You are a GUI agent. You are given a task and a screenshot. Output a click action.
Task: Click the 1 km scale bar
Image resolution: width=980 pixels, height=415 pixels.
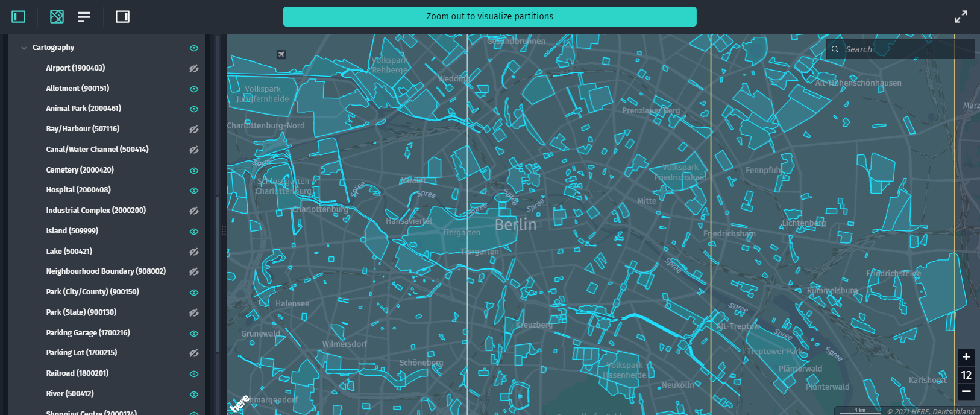click(859, 411)
